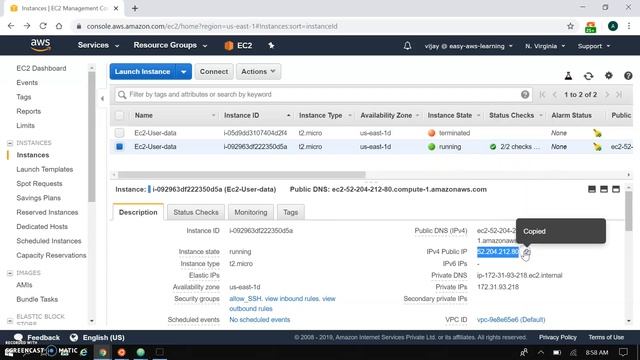Reload the browser page
This screenshot has height=360, width=640.
coord(43,26)
